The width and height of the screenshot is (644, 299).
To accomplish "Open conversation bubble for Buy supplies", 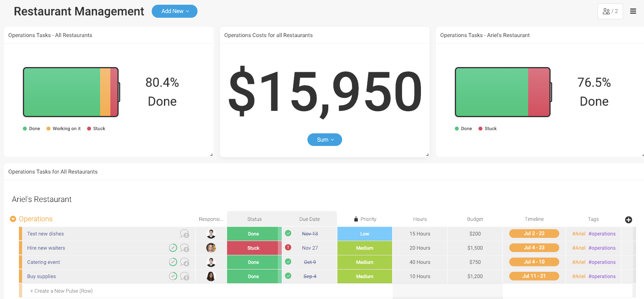I will pos(184,277).
